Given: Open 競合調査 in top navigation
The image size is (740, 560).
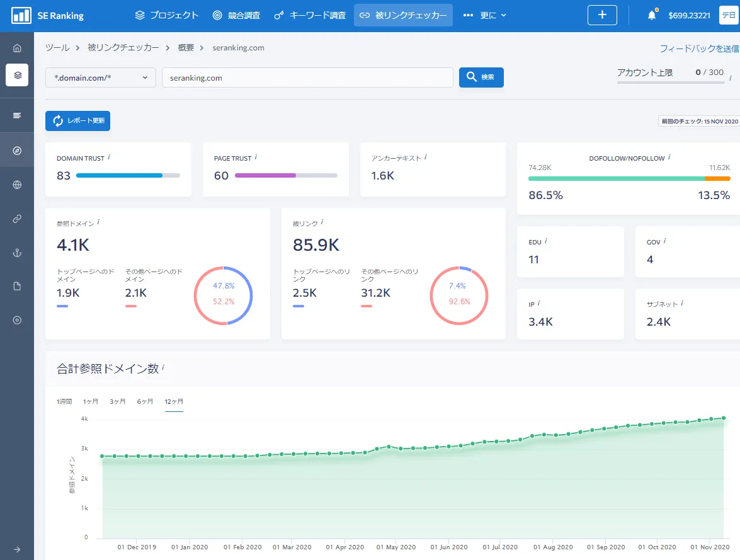Looking at the screenshot, I should (x=236, y=15).
